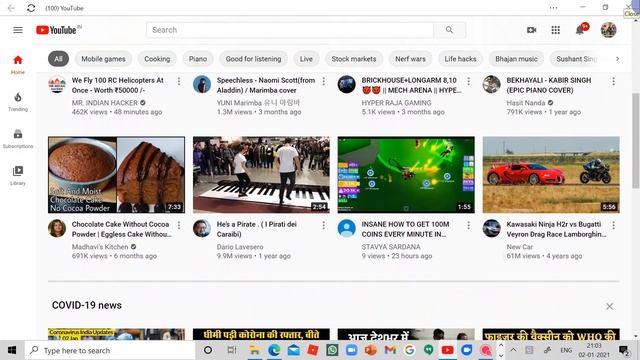Select the Stock markets chip
Image resolution: width=640 pixels, height=360 pixels.
click(x=354, y=59)
